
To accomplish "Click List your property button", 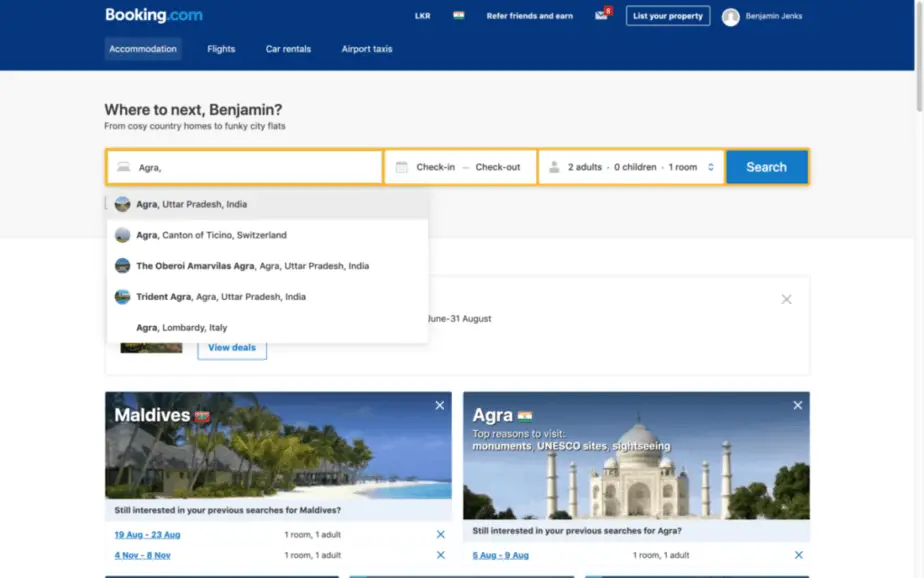I will pos(668,16).
